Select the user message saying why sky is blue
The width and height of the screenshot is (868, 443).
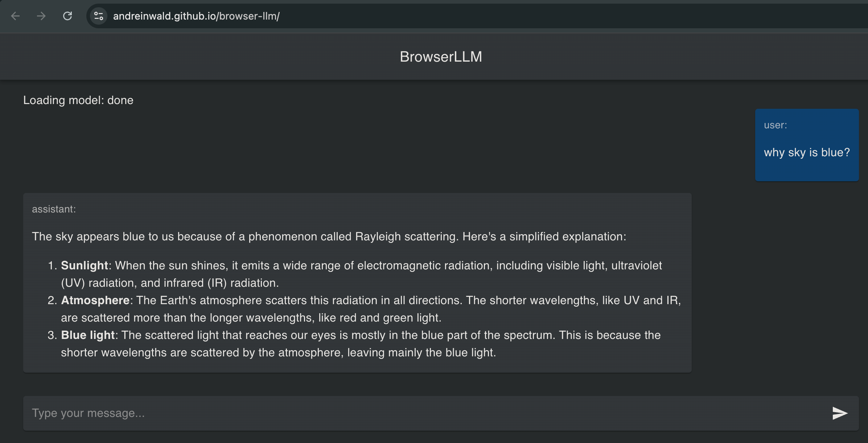[x=806, y=153]
